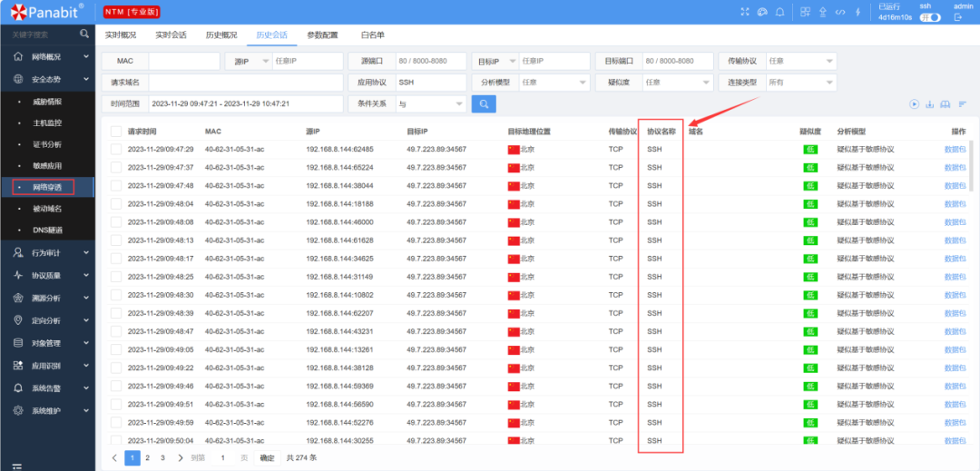Check the select-all checkbox in table header

115,132
